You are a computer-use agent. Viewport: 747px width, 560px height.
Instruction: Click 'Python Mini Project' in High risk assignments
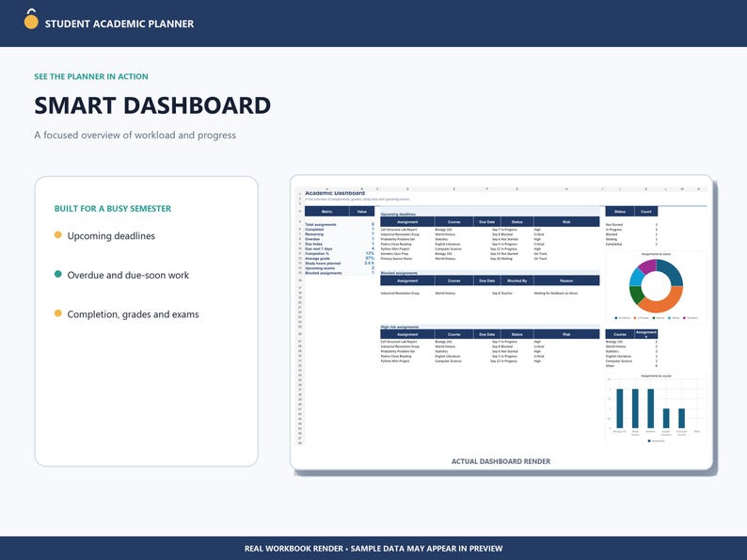pos(395,361)
